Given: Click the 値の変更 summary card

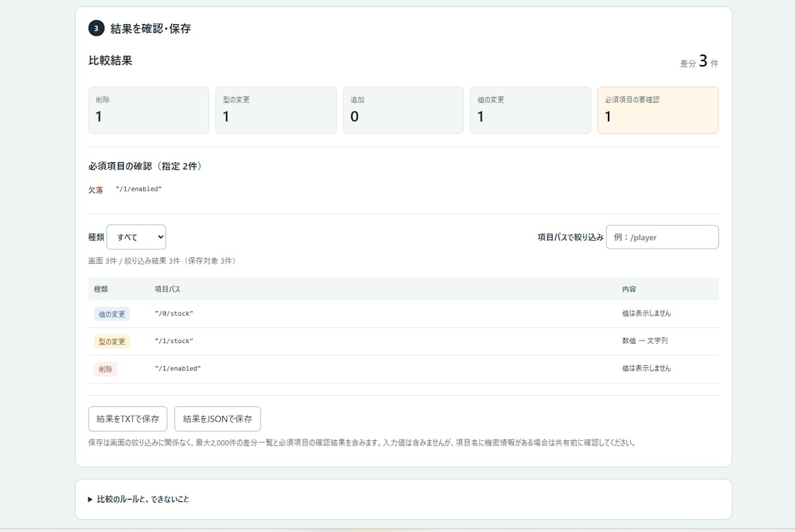Looking at the screenshot, I should coord(530,110).
